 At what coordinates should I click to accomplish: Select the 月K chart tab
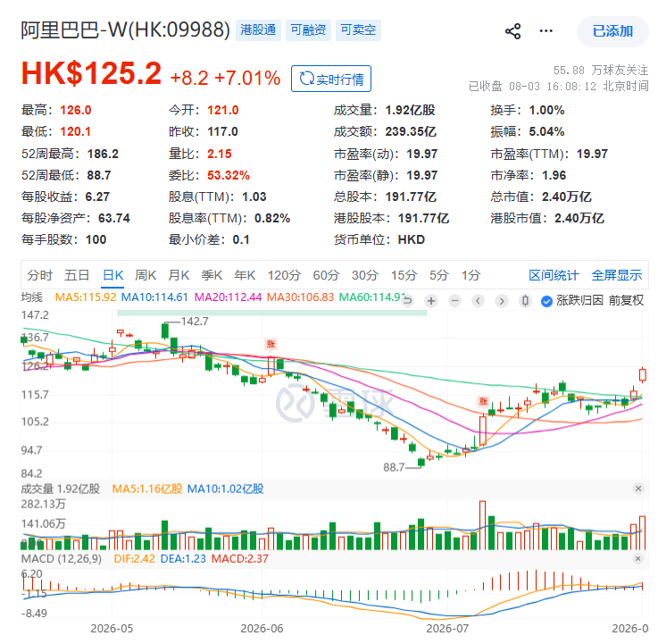pyautogui.click(x=179, y=275)
